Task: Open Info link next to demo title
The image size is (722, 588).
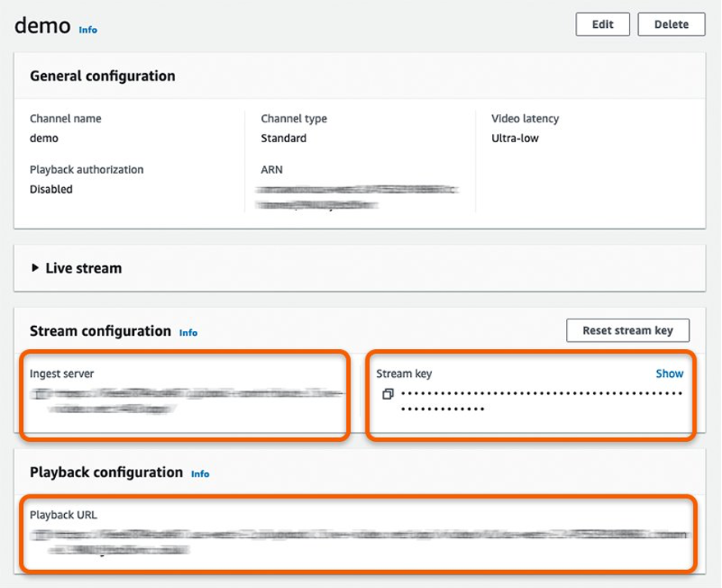Action: [x=88, y=30]
